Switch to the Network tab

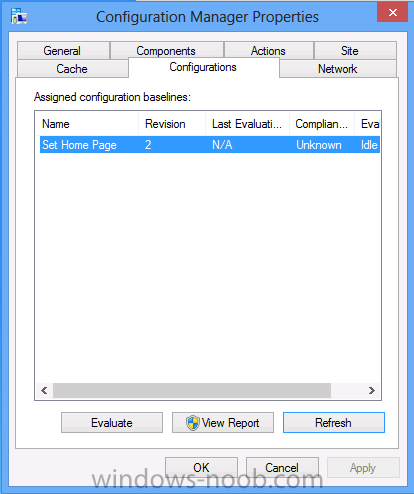coord(338,69)
